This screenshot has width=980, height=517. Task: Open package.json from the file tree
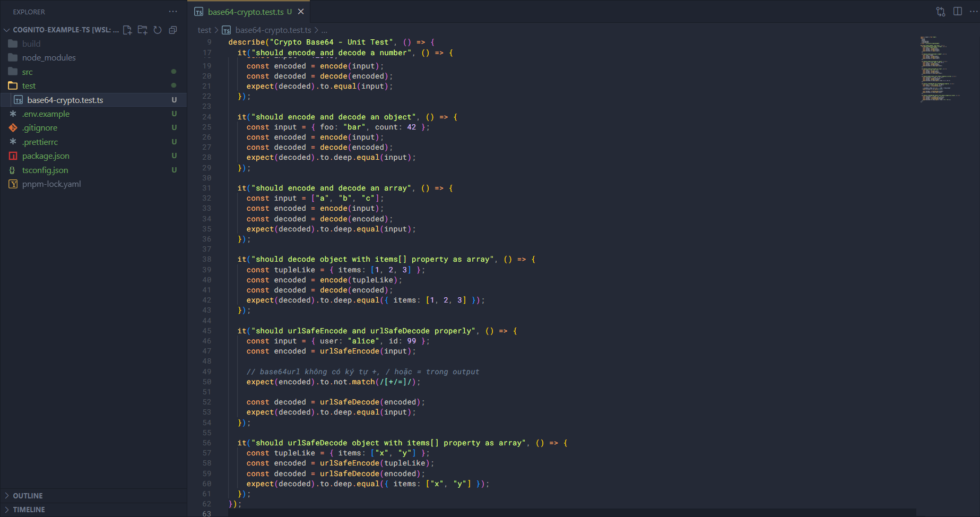point(46,156)
